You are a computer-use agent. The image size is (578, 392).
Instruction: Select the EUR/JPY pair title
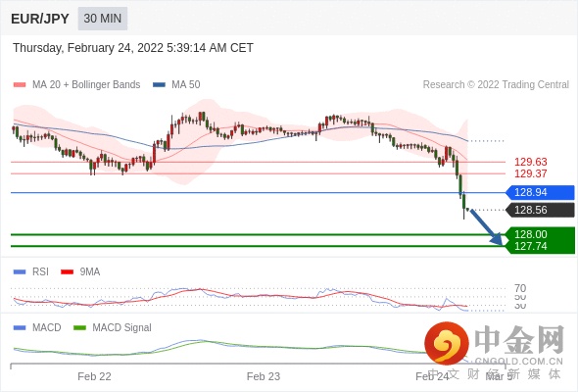40,19
